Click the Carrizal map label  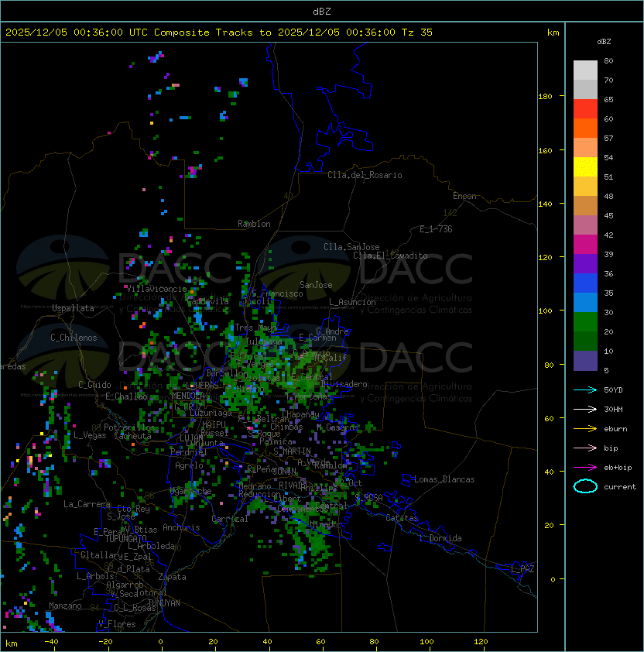[x=230, y=519]
